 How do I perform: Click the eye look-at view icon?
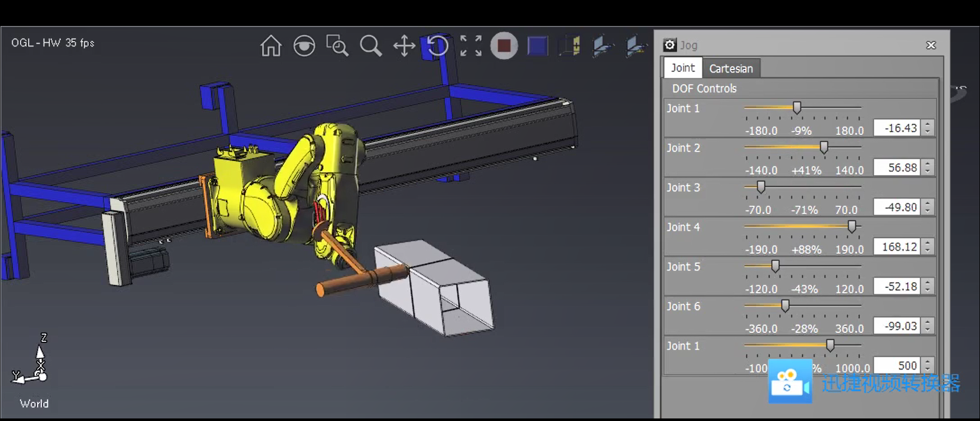[304, 46]
